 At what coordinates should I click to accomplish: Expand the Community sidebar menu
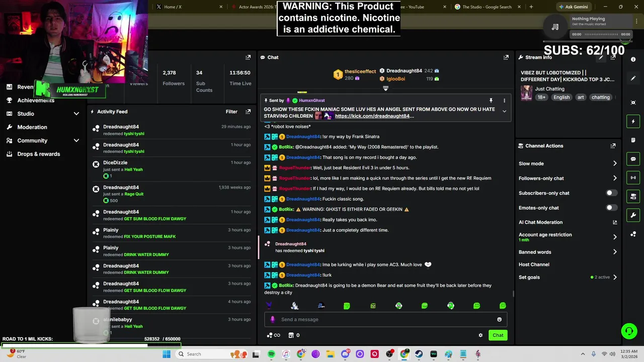pos(76,141)
